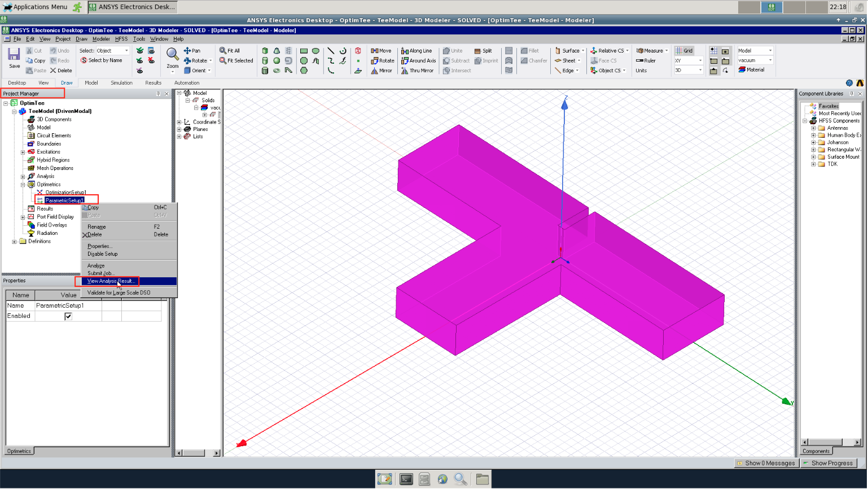Click the Value column header in Properties
This screenshot has width=868, height=489.
pyautogui.click(x=68, y=295)
